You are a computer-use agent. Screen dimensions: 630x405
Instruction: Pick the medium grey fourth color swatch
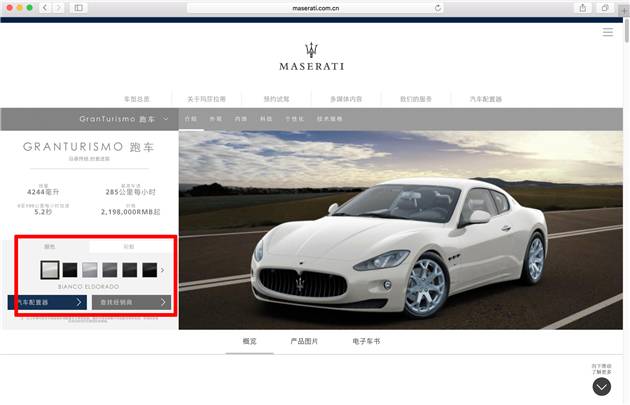tap(110, 270)
